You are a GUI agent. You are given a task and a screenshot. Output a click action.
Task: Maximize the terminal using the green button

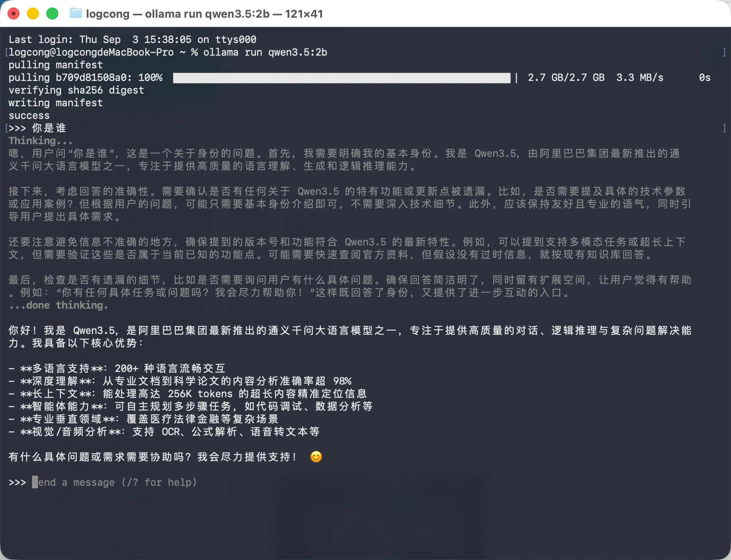[52, 14]
